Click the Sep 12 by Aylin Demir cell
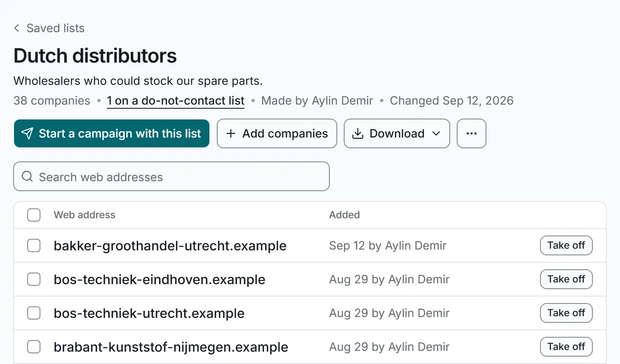Viewport: 620px width, 364px height. click(x=388, y=246)
